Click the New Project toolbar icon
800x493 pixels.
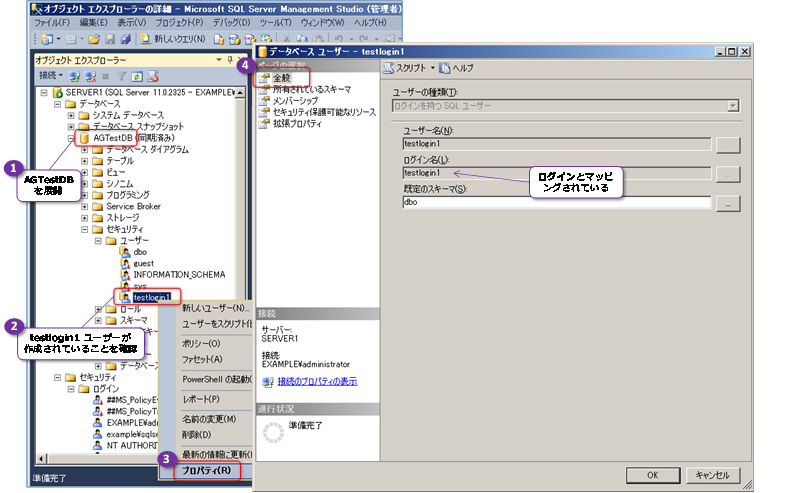tap(47, 39)
